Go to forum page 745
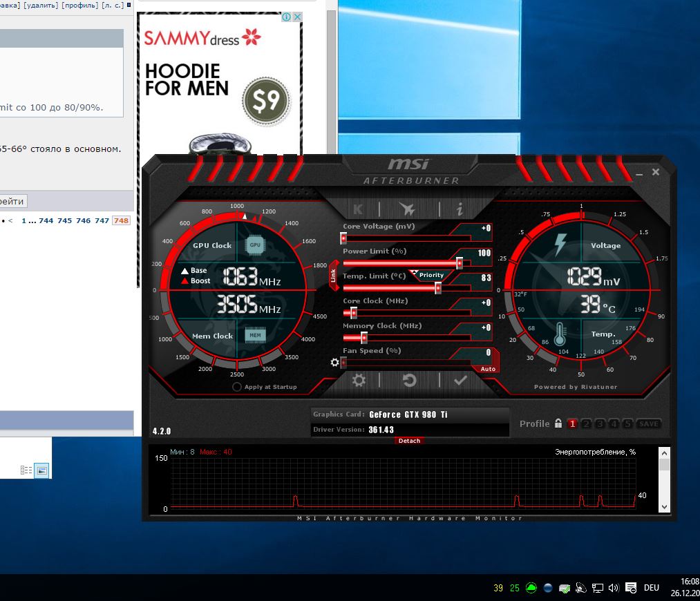This screenshot has height=601, width=700. coord(64,220)
